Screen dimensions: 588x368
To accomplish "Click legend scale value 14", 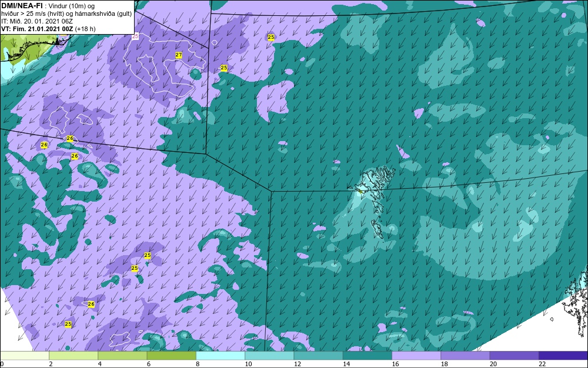I will click(x=346, y=364).
